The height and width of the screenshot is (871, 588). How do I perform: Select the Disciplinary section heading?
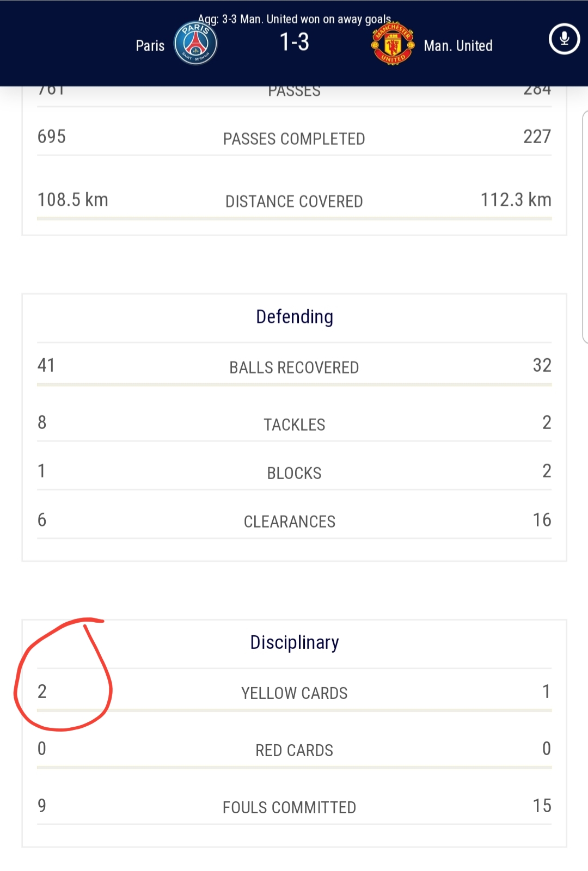(295, 642)
